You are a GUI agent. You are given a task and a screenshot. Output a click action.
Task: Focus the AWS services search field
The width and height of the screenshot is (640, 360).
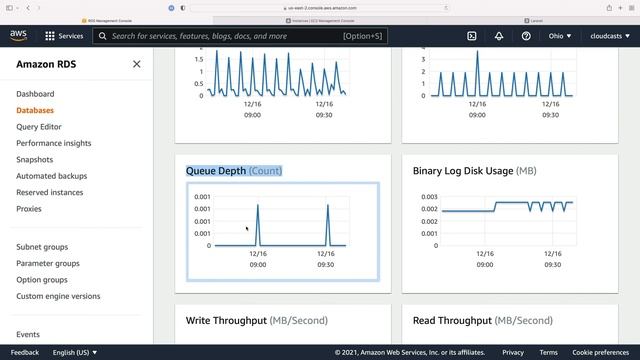[240, 36]
